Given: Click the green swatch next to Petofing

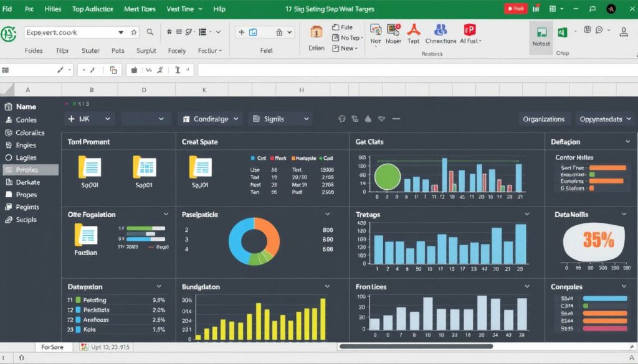Looking at the screenshot, I should (x=78, y=300).
